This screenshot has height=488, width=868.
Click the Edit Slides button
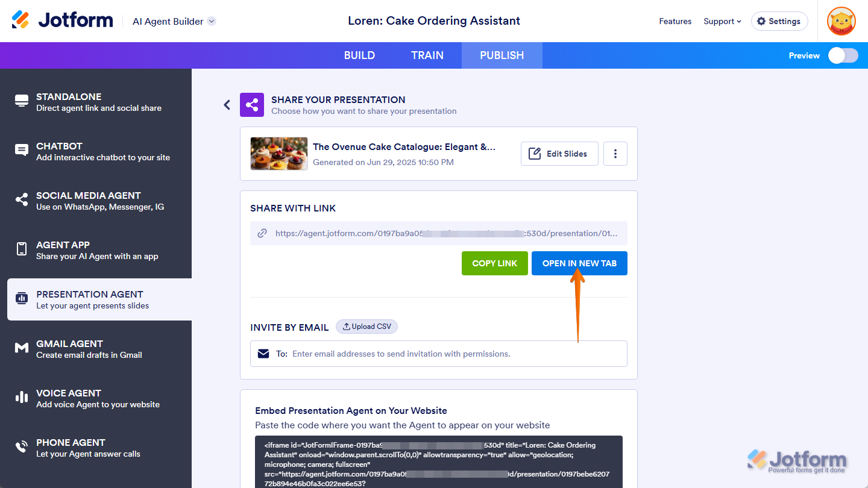[559, 154]
